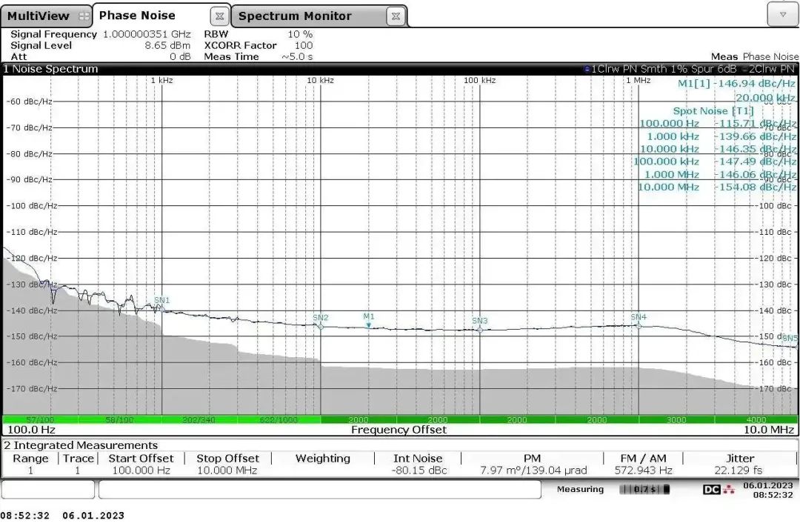
Task: Click the Meas Phase Noise label
Action: pos(755,56)
